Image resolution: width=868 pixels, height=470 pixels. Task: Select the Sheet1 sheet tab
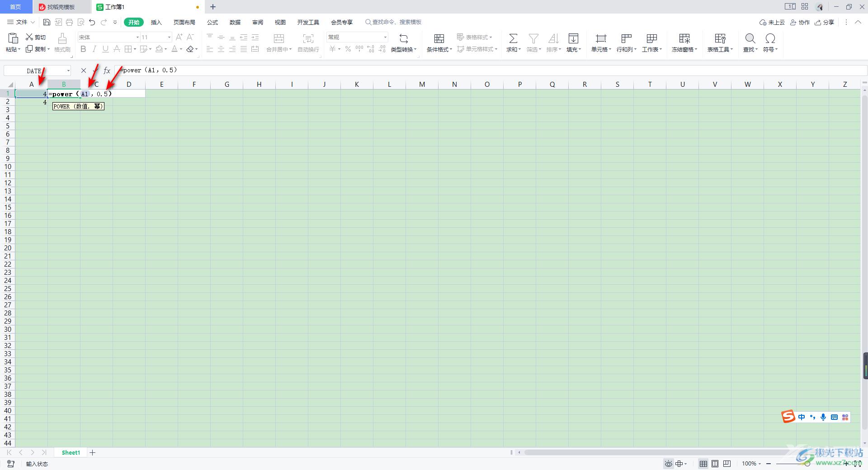tap(71, 452)
